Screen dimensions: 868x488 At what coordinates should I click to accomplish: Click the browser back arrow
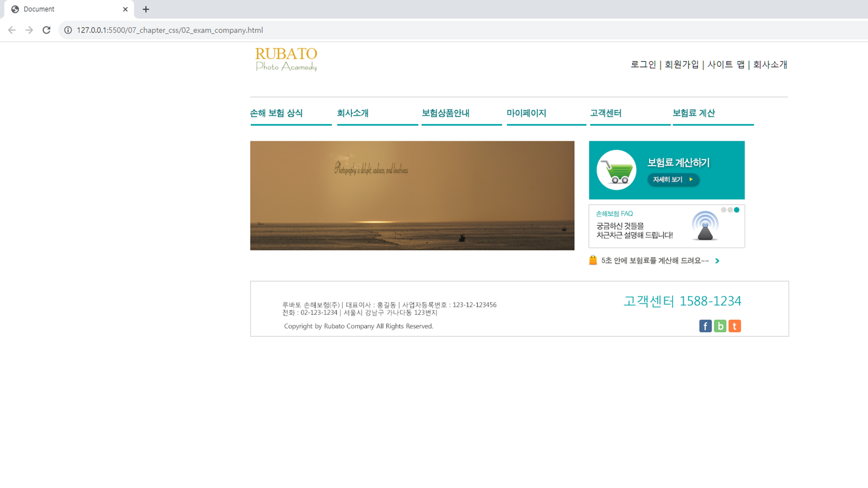click(12, 30)
